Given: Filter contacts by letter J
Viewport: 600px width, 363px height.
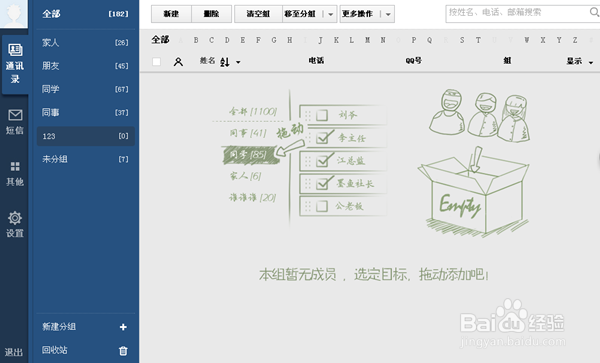Looking at the screenshot, I should click(320, 40).
